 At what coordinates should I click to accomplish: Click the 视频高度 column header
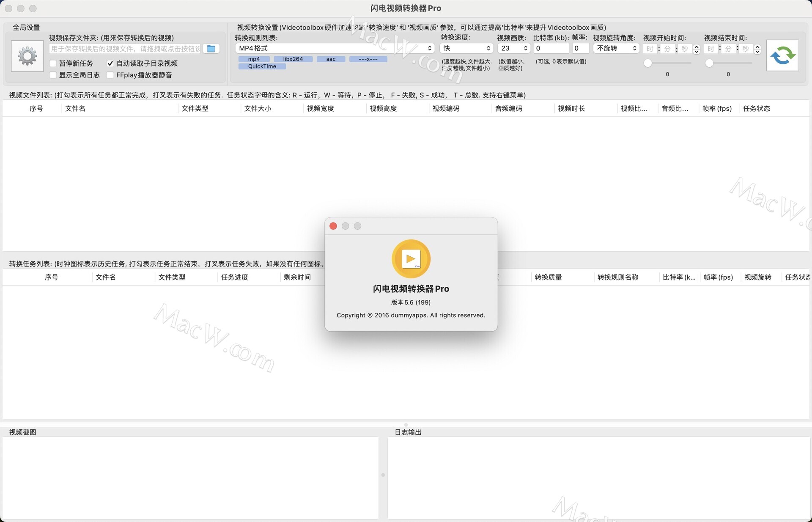click(397, 109)
